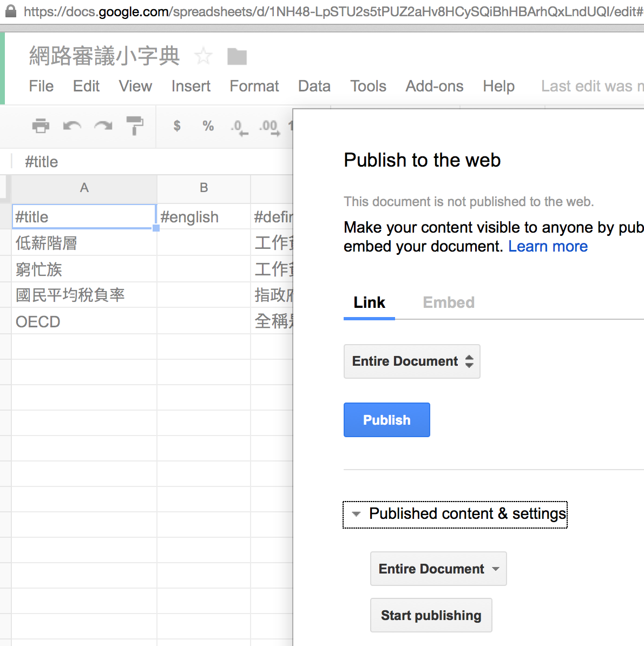Follow the Learn more link
This screenshot has width=644, height=646.
click(548, 246)
